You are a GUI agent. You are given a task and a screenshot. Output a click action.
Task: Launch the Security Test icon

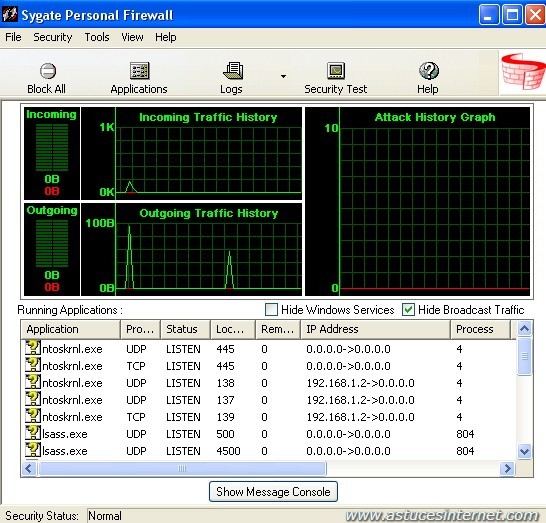pyautogui.click(x=336, y=71)
